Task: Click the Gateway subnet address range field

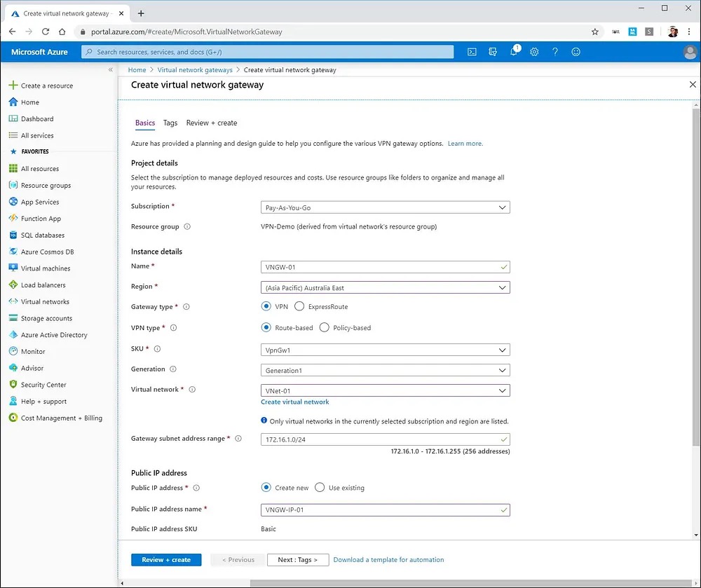Action: point(386,439)
